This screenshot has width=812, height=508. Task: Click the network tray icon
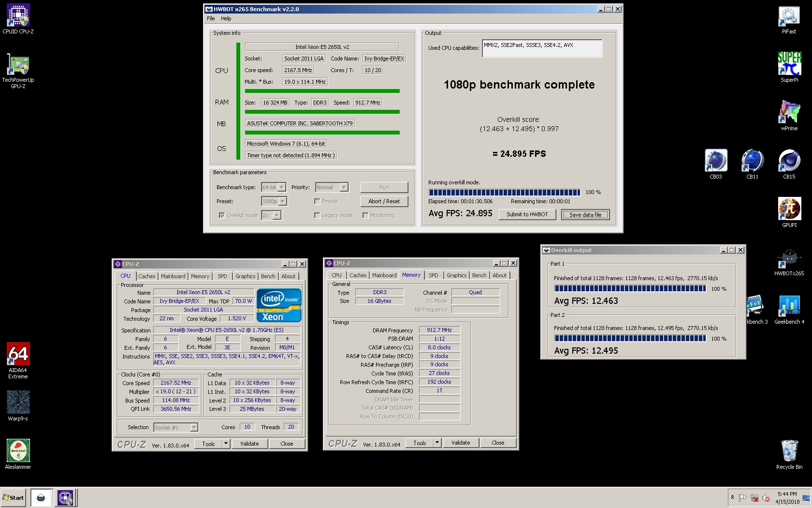(x=754, y=498)
